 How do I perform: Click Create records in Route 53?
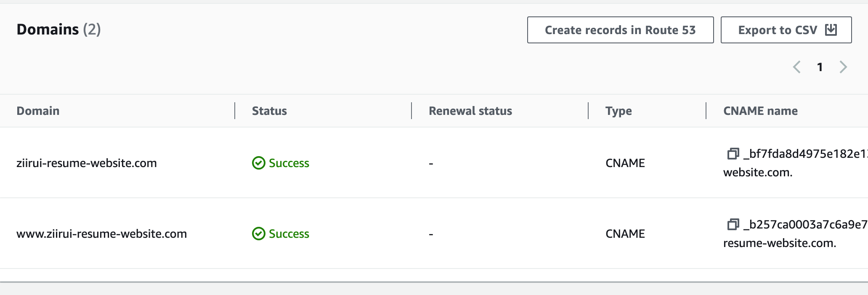point(620,30)
